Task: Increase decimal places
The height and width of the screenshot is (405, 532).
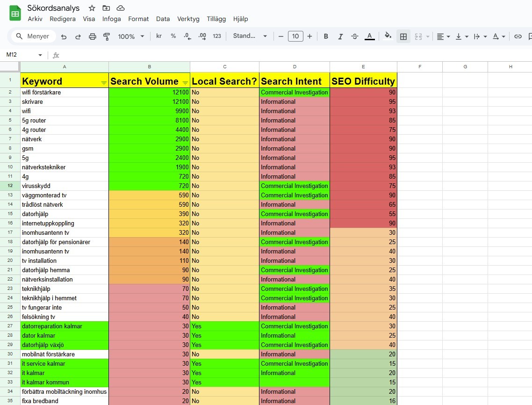Action: [x=202, y=36]
